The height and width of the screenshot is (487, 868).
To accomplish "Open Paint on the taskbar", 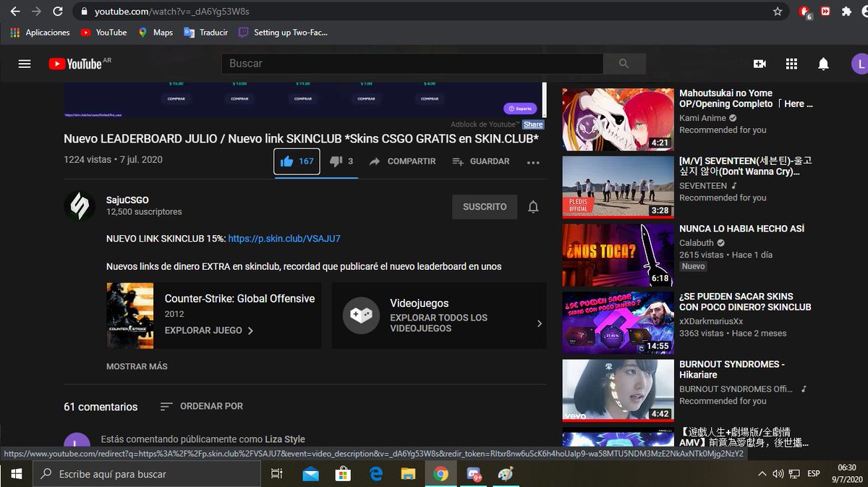I will point(506,474).
